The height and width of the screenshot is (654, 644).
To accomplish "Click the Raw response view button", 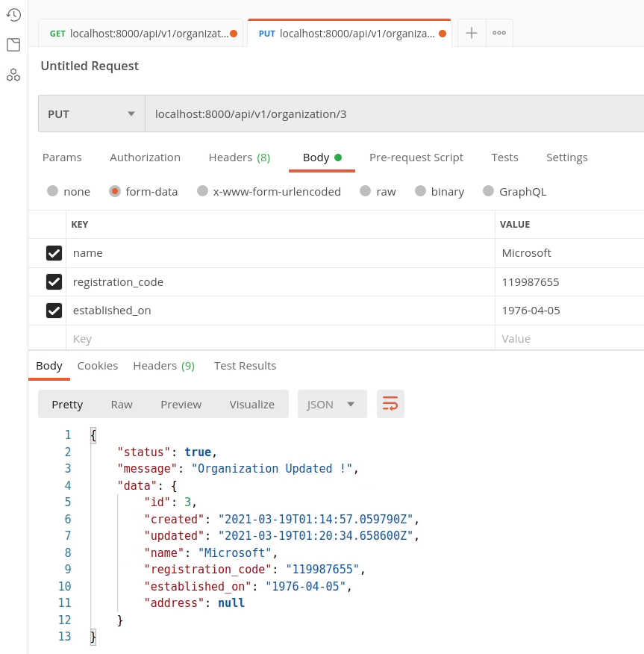I will (x=122, y=404).
